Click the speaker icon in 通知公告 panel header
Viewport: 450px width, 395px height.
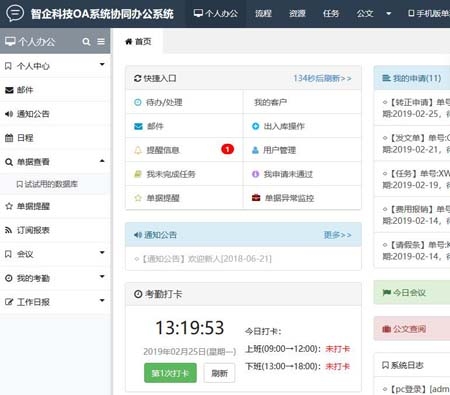point(138,235)
